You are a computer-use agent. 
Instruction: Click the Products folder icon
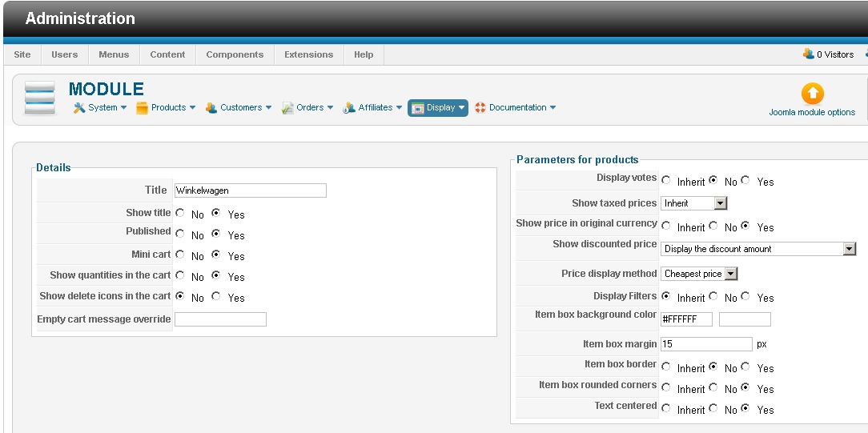142,108
